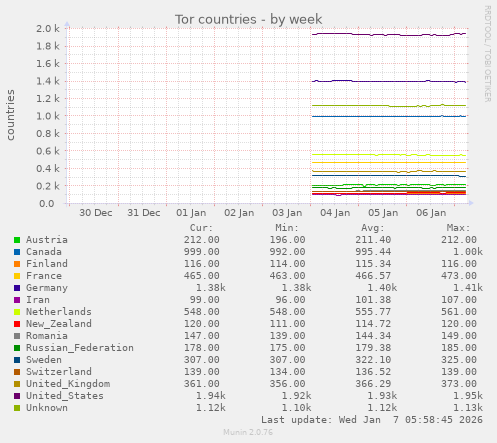The width and height of the screenshot is (497, 443).
Task: Click the France max value 473.00
Action: pos(459,276)
